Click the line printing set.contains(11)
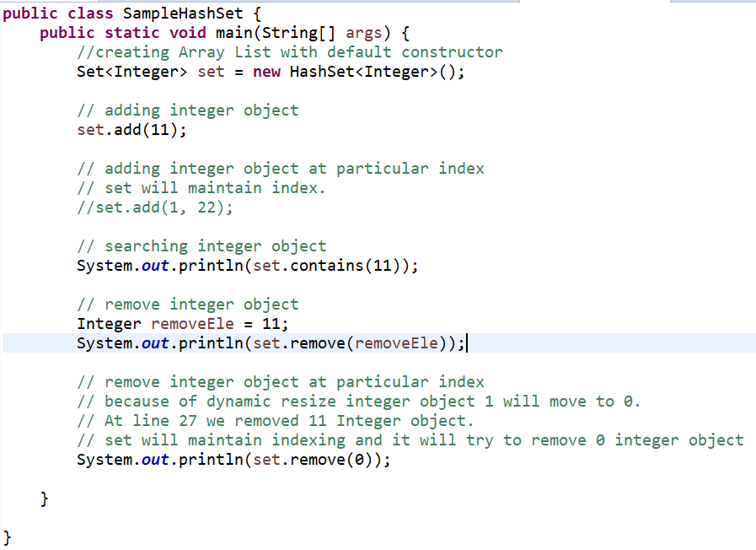 (247, 266)
